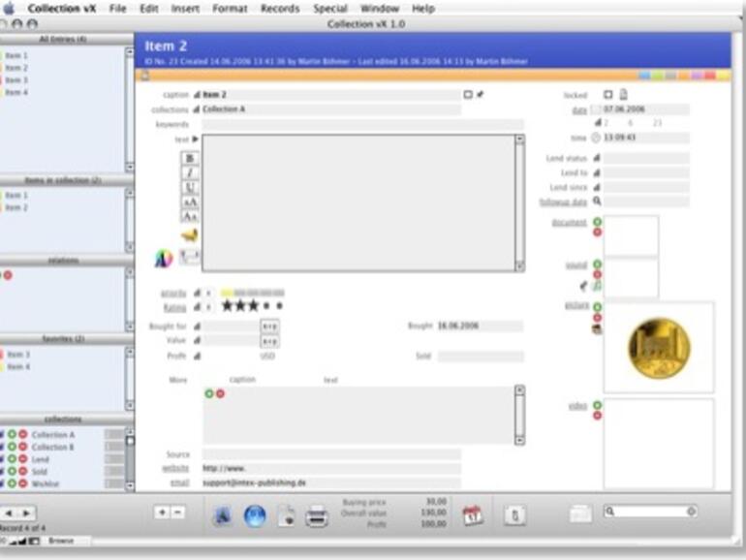Image resolution: width=746 pixels, height=560 pixels.
Task: Add a row in the More table
Action: pos(209,393)
